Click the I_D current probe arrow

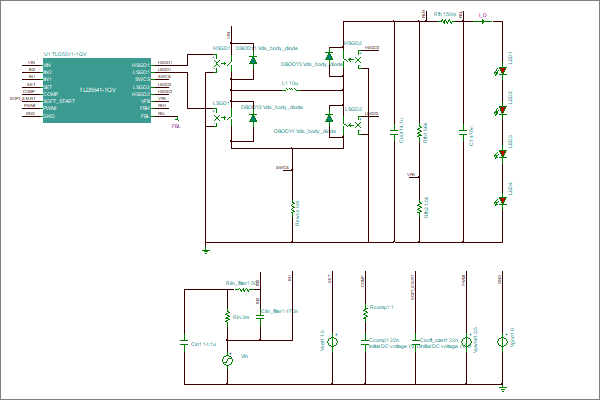(x=483, y=21)
